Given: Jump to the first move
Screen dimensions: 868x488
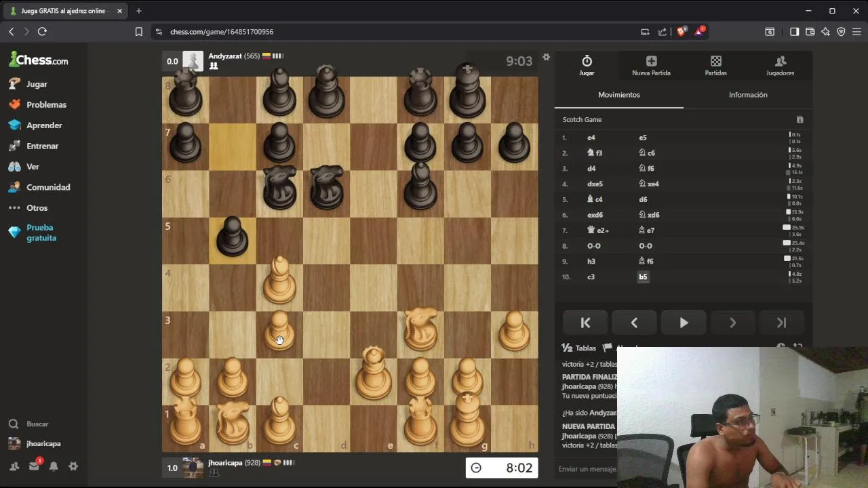Looking at the screenshot, I should point(585,323).
